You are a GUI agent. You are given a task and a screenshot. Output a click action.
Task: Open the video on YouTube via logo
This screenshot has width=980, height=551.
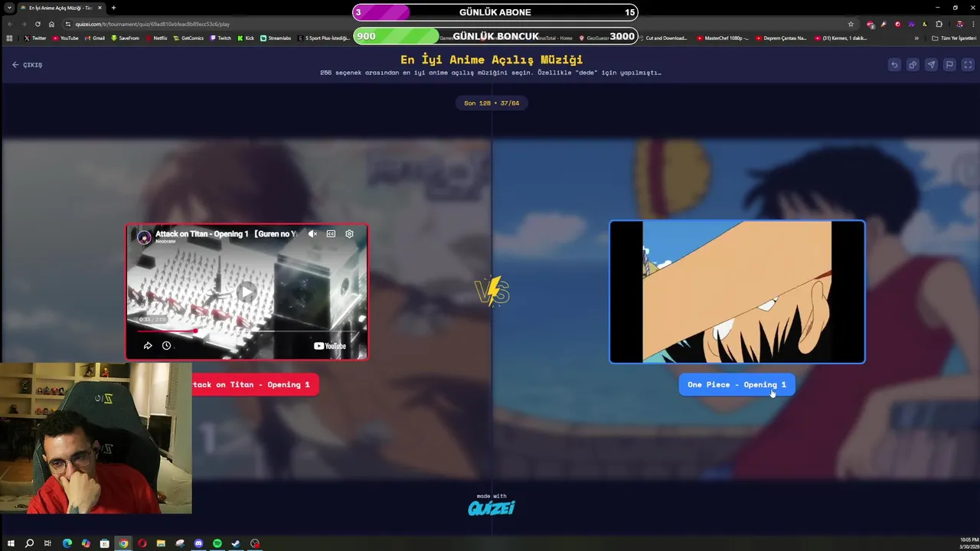(x=330, y=346)
